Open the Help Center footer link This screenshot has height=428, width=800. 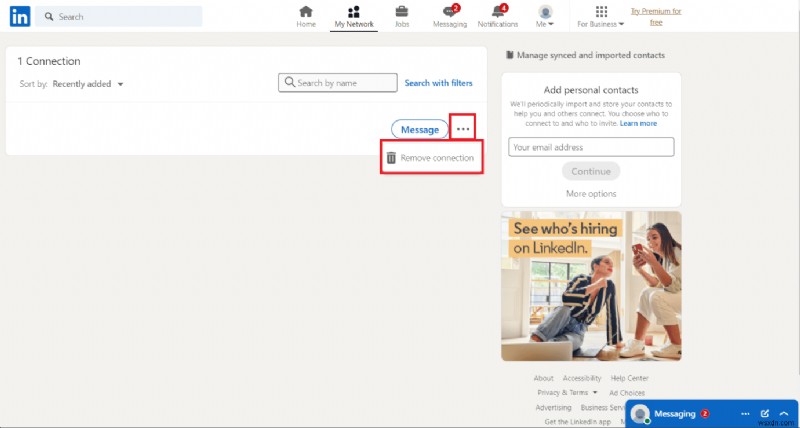coord(629,378)
